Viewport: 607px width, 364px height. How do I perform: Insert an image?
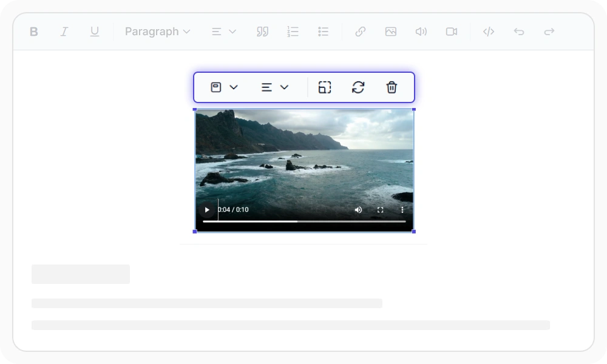point(390,32)
